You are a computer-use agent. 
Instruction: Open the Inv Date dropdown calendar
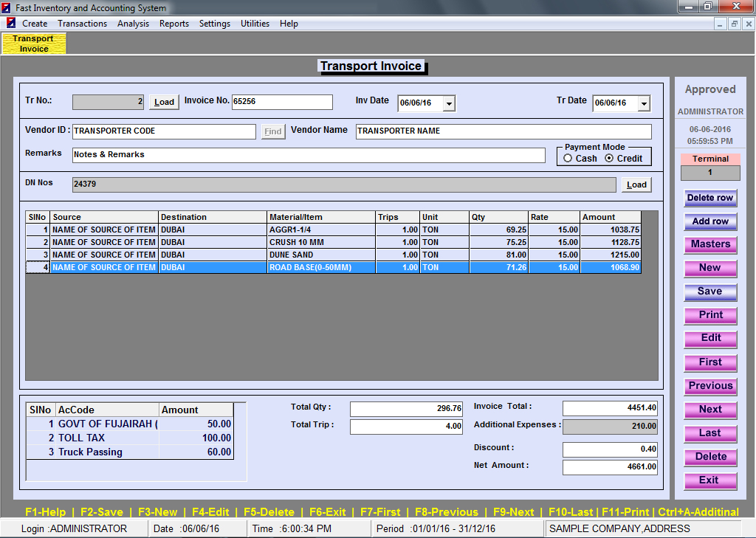click(449, 103)
